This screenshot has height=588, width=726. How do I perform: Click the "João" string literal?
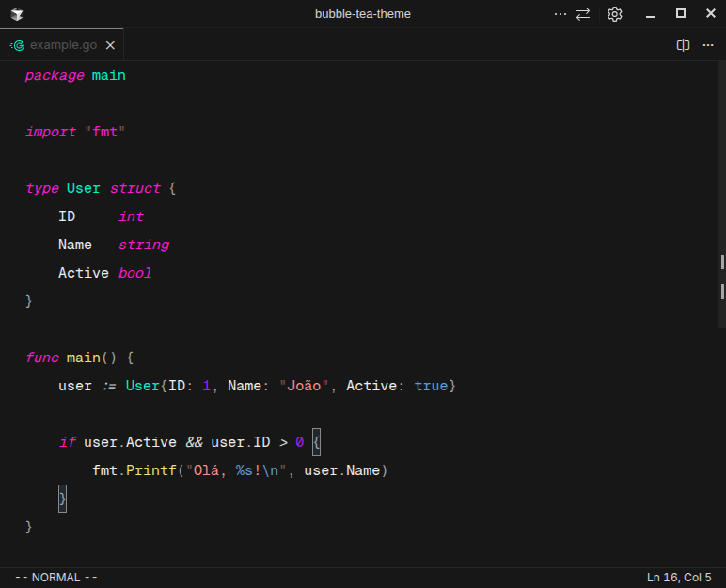tap(304, 386)
